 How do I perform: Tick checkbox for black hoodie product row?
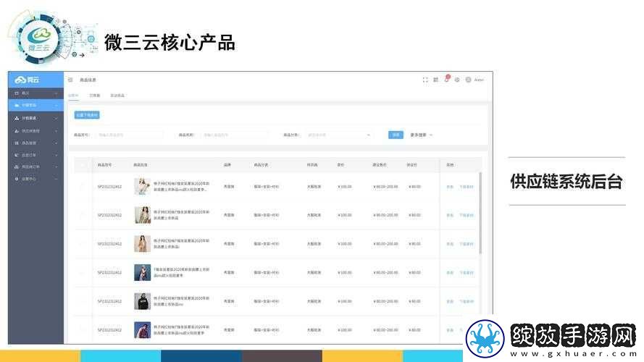click(x=83, y=301)
